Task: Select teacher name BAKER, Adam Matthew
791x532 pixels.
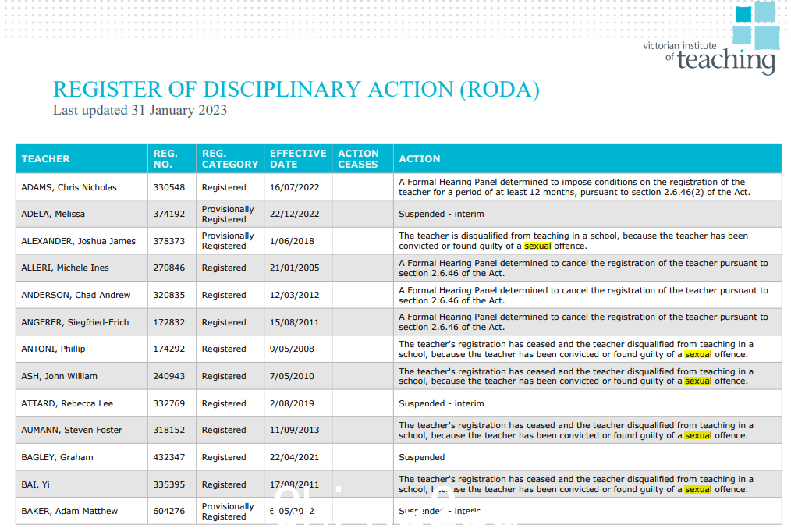Action: tap(69, 511)
